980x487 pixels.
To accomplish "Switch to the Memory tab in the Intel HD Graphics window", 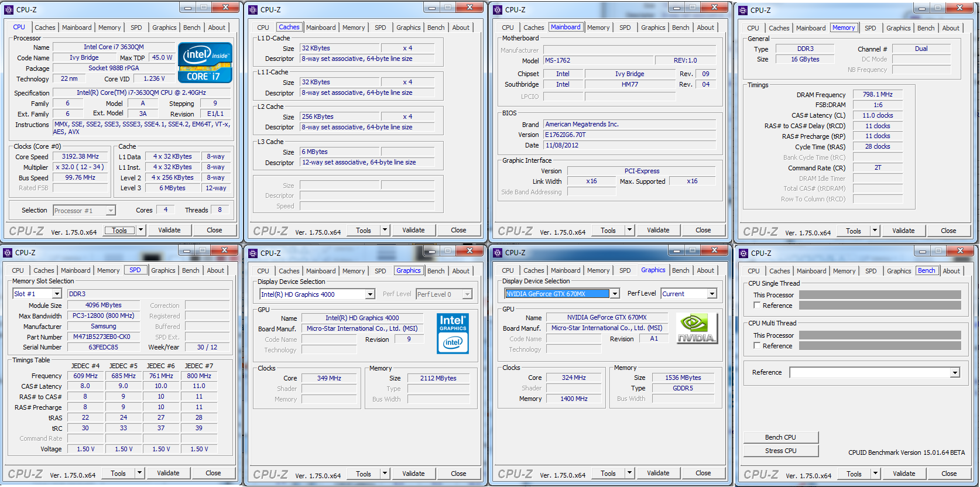I will coord(354,271).
